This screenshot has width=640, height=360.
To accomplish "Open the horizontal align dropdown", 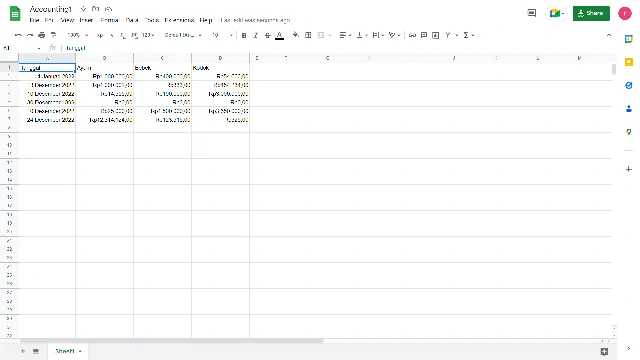I will (x=345, y=35).
